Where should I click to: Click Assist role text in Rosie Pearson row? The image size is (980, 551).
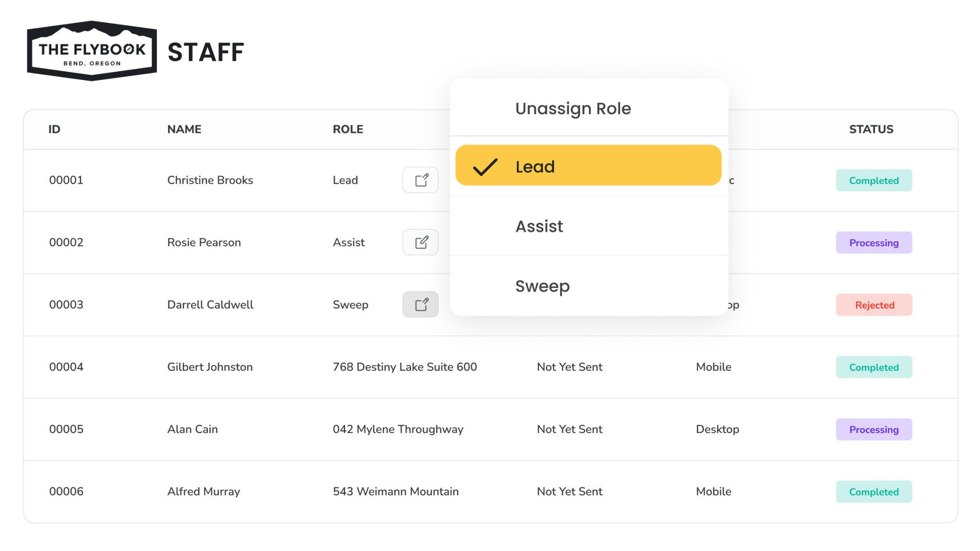[348, 242]
